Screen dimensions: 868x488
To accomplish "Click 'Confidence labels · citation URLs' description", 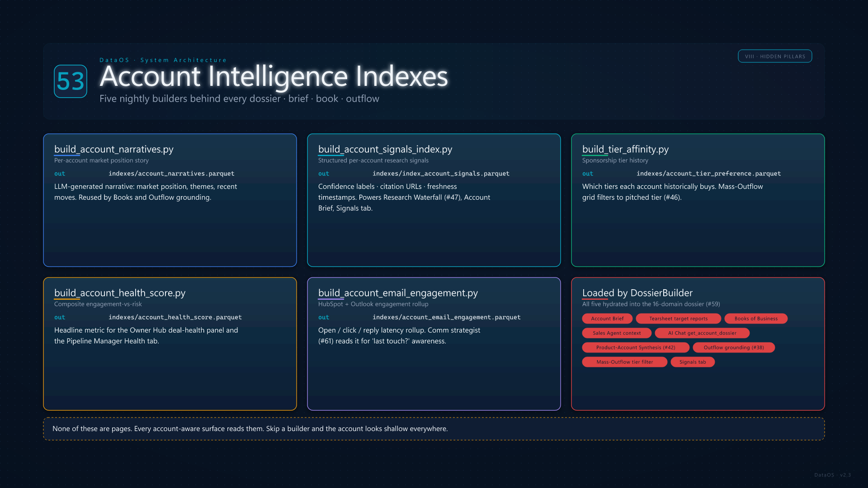I will pos(404,197).
